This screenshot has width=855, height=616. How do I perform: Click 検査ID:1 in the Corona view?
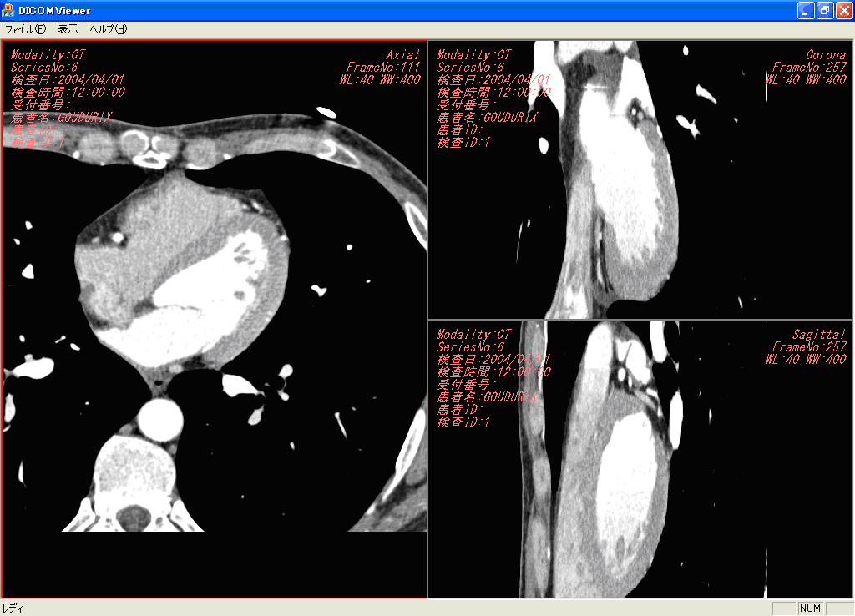[463, 143]
